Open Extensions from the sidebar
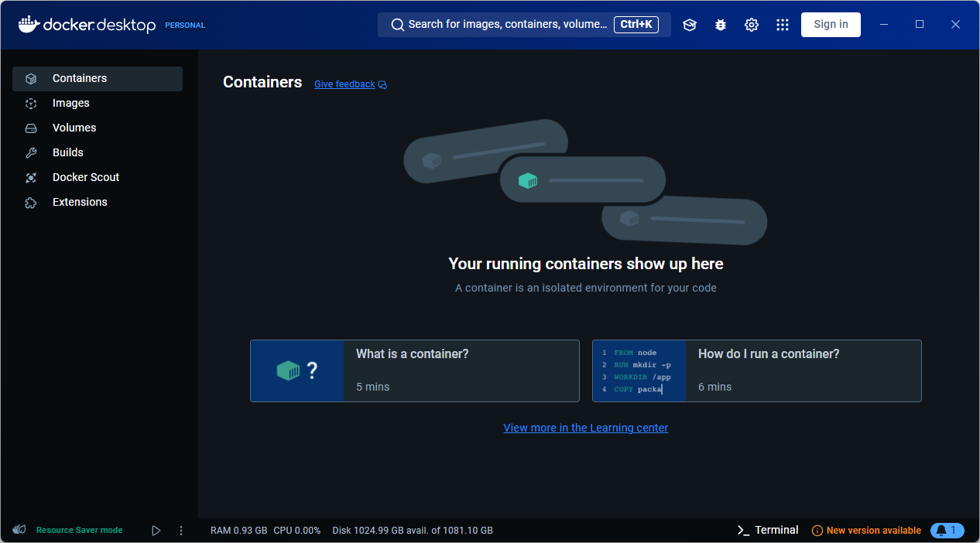 pyautogui.click(x=98, y=203)
